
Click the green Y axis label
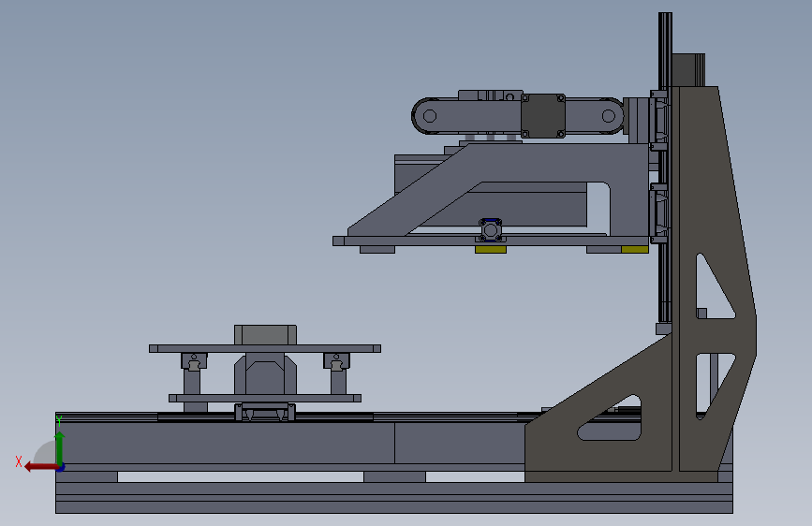pyautogui.click(x=58, y=421)
